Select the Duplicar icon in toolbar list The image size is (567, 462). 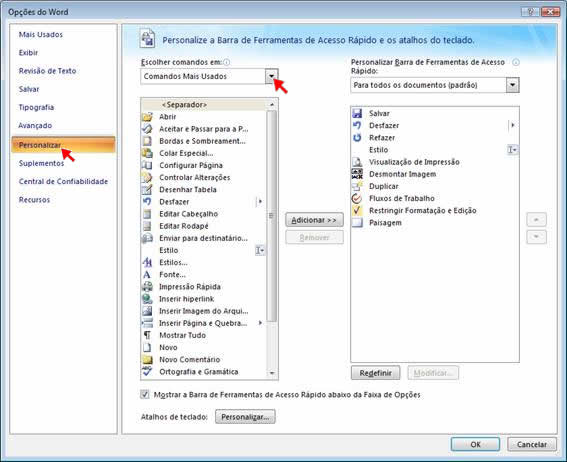click(x=357, y=186)
